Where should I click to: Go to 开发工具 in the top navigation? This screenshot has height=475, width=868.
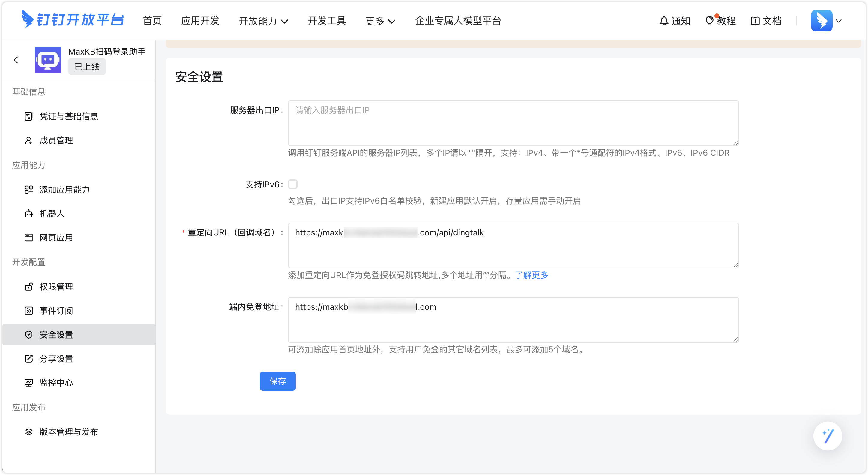(x=327, y=21)
